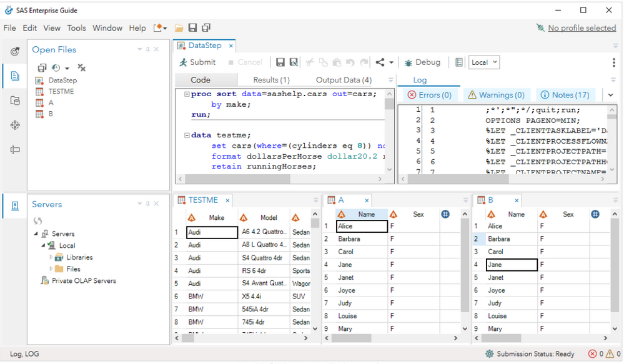Open the Local server dropdown
624x364 pixels.
point(485,62)
